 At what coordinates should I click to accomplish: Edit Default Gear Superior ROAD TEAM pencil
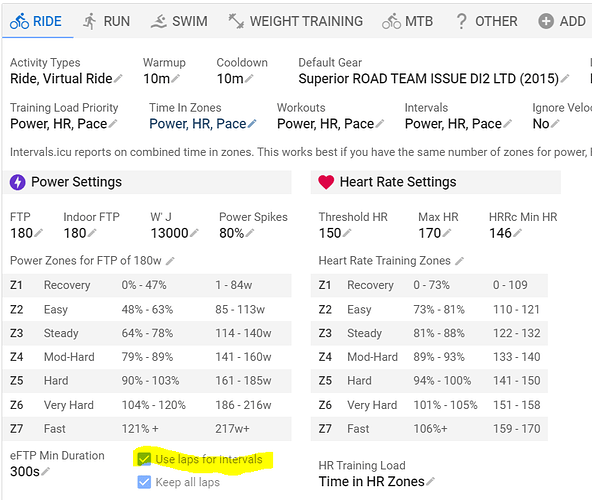565,79
